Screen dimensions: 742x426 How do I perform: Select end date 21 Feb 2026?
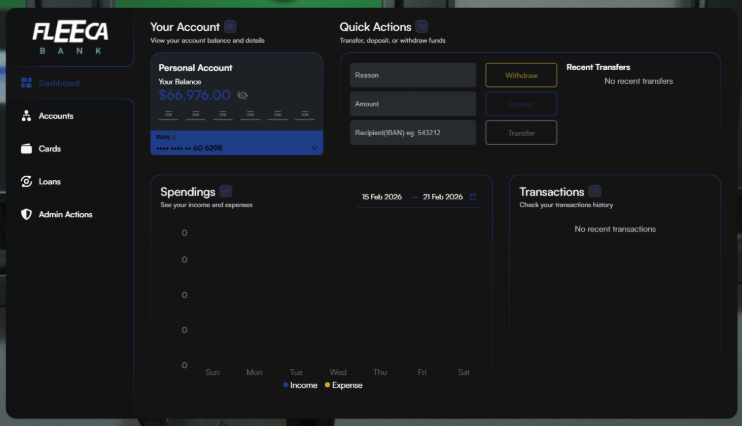[442, 197]
